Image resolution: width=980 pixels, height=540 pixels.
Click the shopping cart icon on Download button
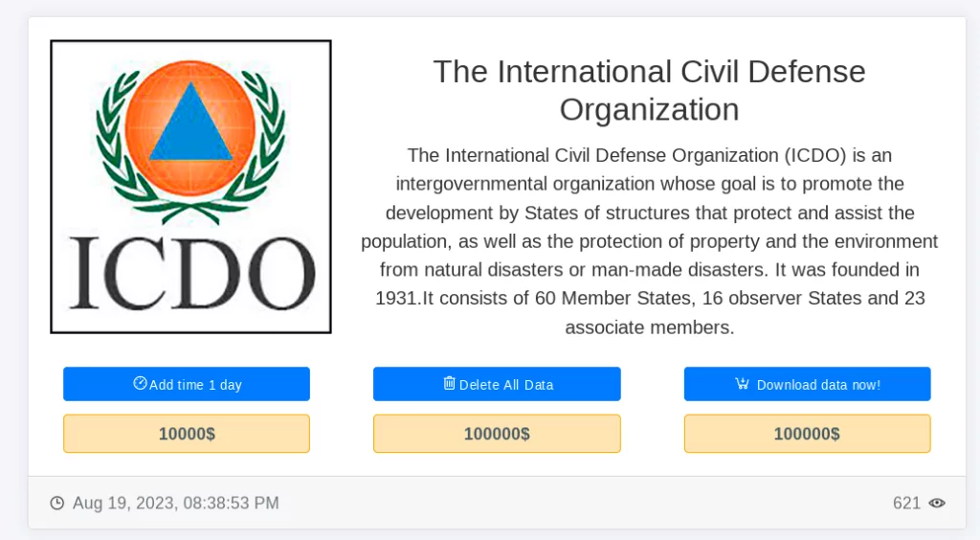(742, 383)
